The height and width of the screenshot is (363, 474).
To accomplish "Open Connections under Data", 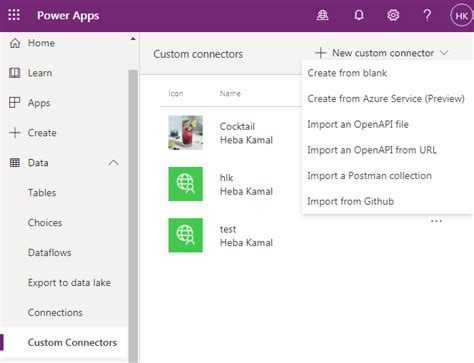I will (55, 313).
